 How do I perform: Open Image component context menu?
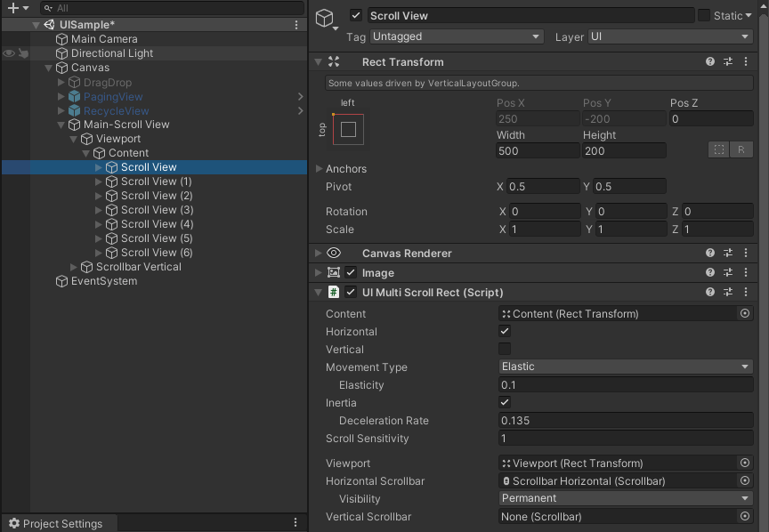[746, 272]
